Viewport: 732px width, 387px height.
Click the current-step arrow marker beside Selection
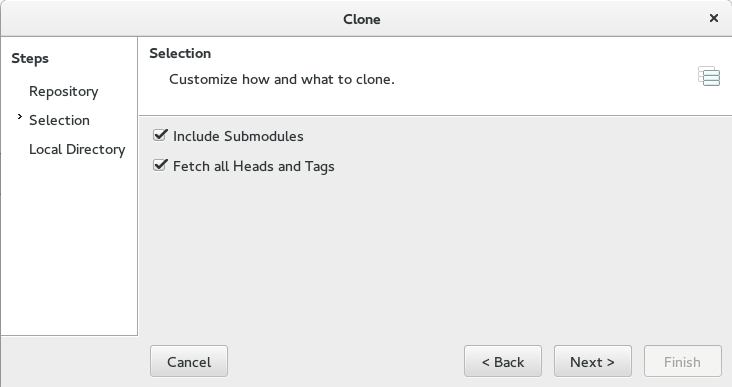coord(20,117)
